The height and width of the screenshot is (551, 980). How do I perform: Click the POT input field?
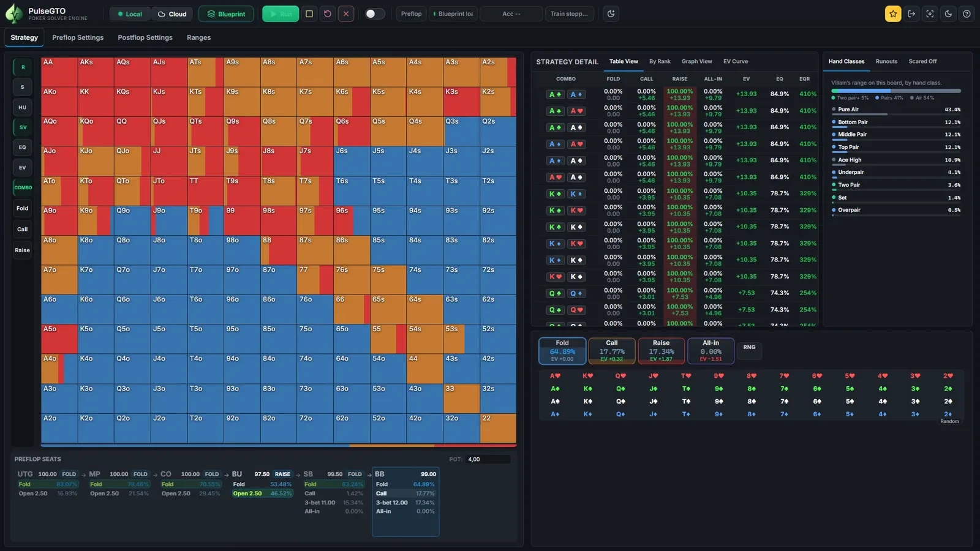488,459
